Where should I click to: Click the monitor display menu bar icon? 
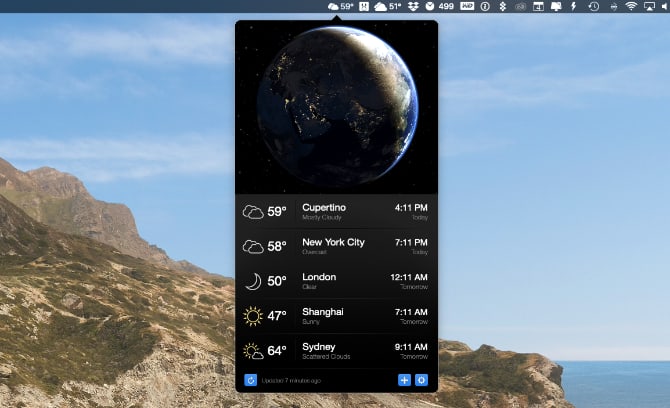pos(556,6)
